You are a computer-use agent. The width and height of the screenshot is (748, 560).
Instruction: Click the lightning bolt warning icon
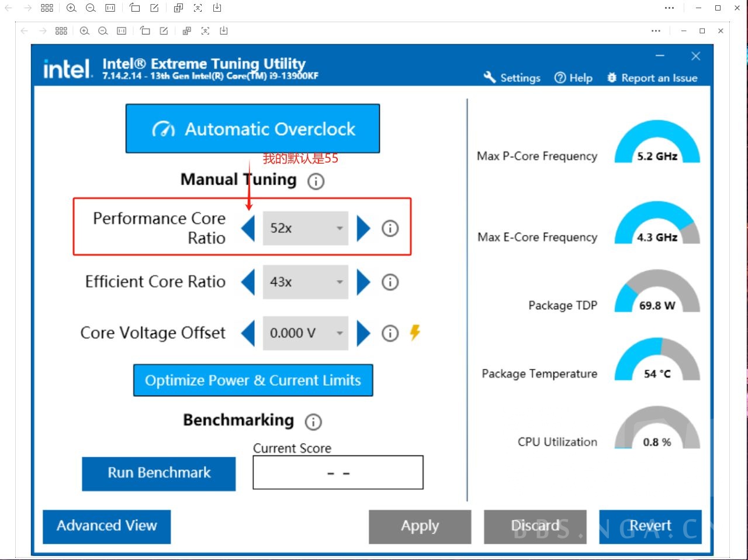415,333
